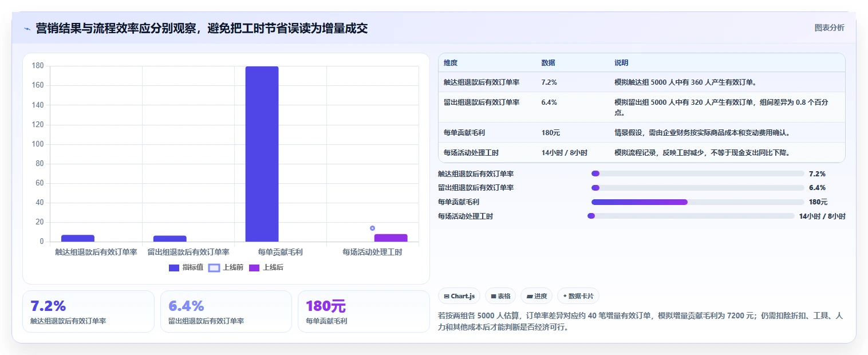Click the 留出组退款后有效订单率 bar in chart
Viewport: 868px width, 355px height.
pos(169,239)
